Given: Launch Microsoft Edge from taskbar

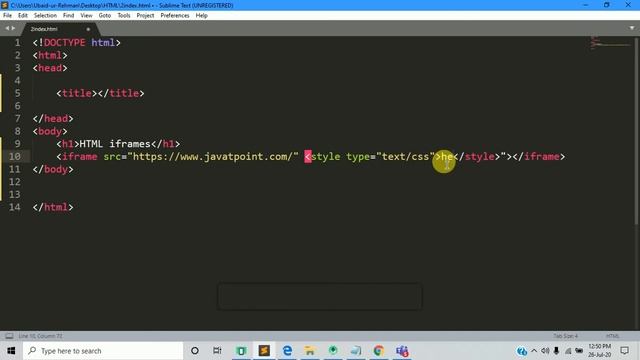Looking at the screenshot, I should tap(287, 351).
